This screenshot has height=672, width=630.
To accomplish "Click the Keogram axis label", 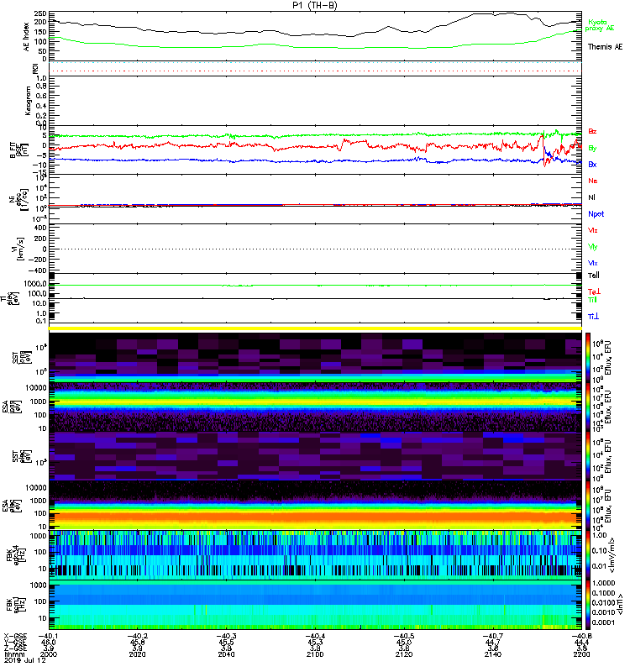I will pos(28,101).
